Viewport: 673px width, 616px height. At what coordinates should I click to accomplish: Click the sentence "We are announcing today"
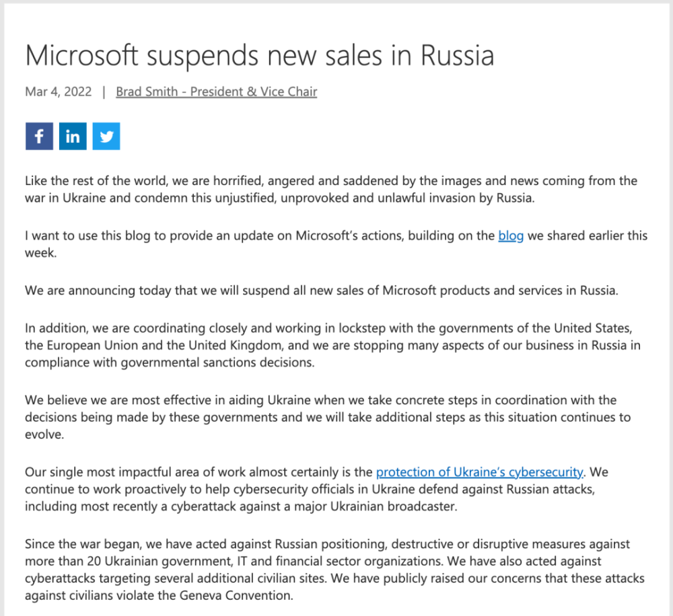(321, 291)
